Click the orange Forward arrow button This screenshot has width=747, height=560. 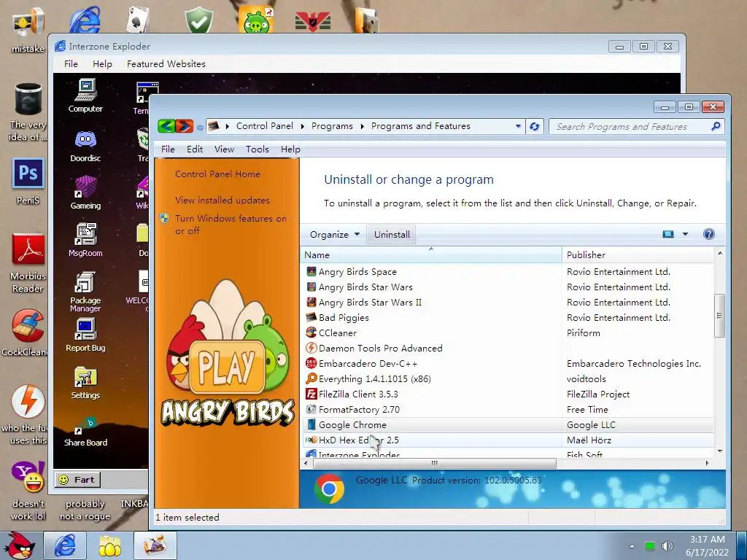pyautogui.click(x=185, y=126)
